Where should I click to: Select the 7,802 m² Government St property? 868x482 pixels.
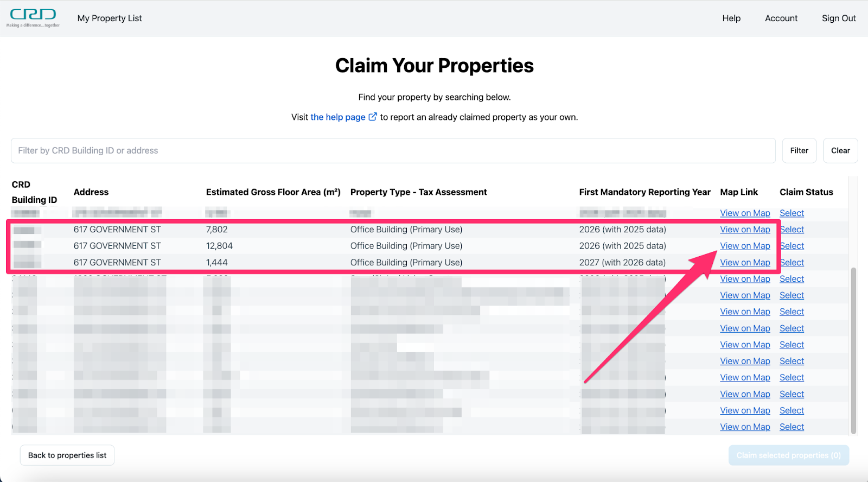[x=792, y=230]
